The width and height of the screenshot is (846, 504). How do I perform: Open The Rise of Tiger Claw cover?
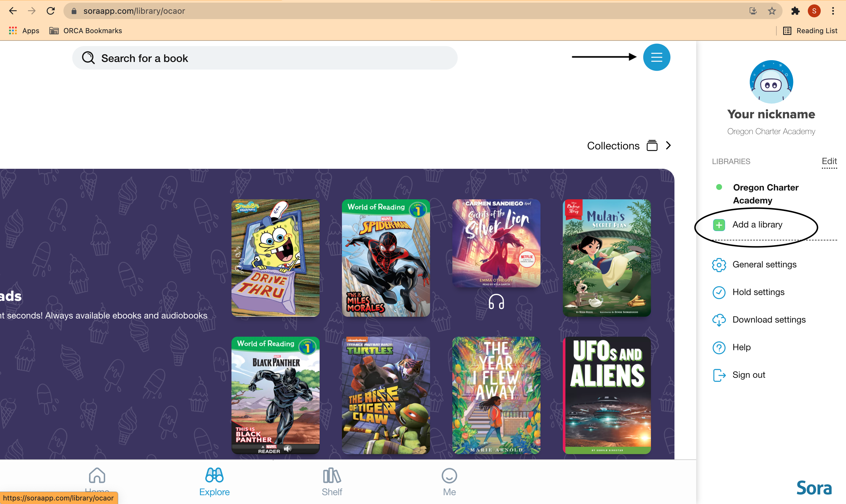pos(386,395)
